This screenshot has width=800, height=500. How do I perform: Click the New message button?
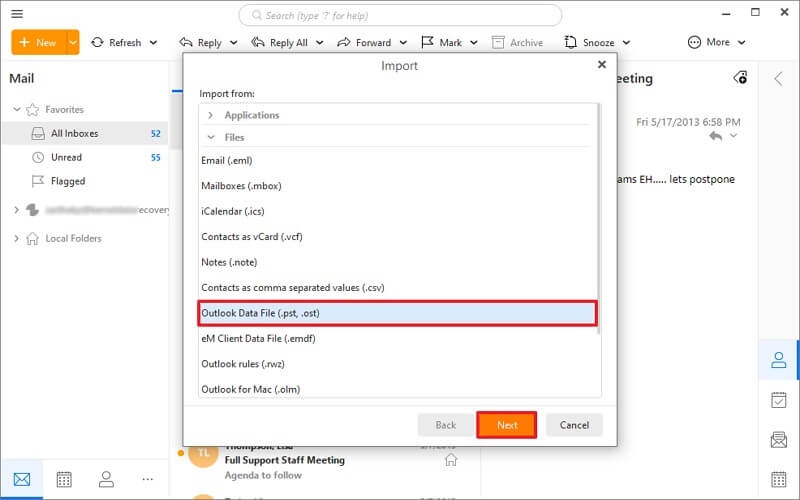38,42
